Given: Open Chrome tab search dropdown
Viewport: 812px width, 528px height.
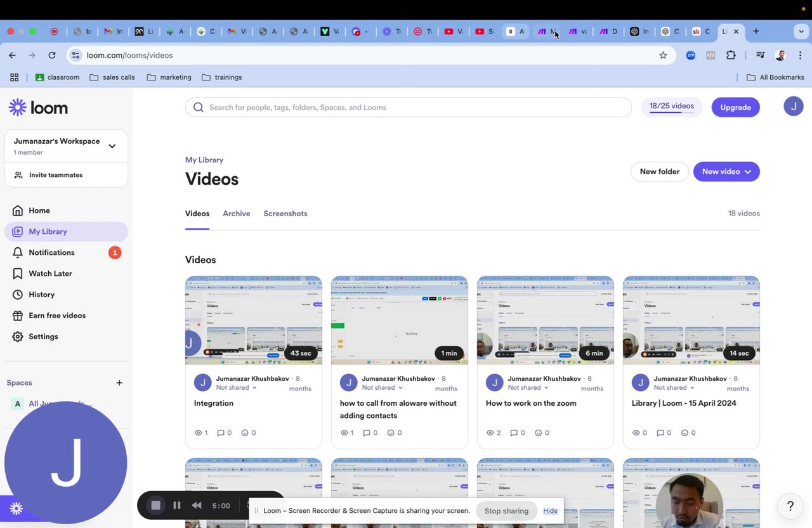Looking at the screenshot, I should 801,31.
